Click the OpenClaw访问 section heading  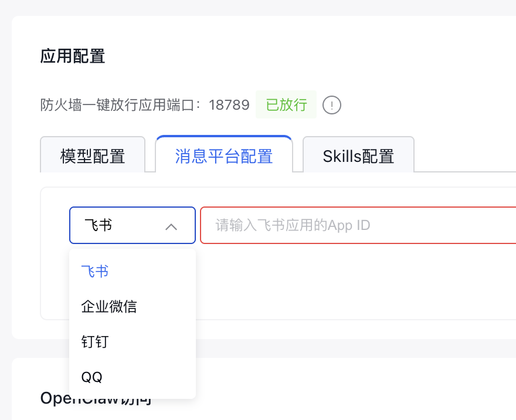click(96, 399)
